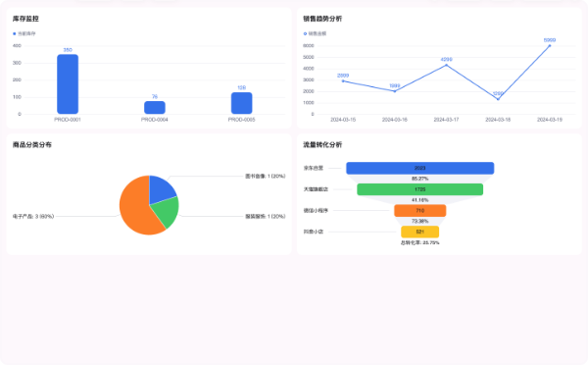Click the 85.27% conversion rate label
Screen dimensions: 588x365
(420, 179)
